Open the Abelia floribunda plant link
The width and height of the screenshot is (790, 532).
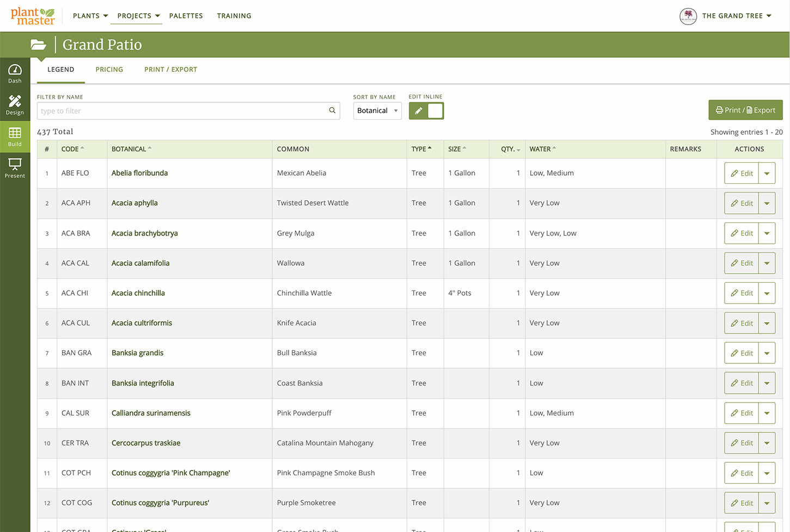139,173
